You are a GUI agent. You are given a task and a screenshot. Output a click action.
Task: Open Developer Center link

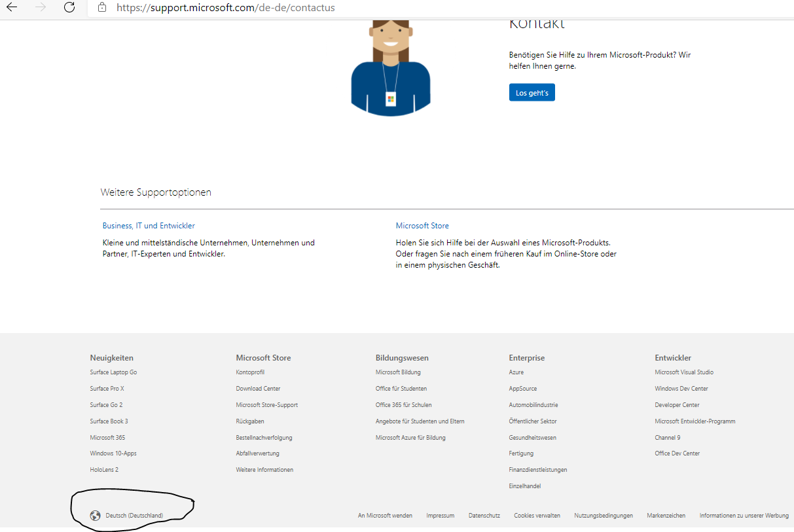point(677,405)
